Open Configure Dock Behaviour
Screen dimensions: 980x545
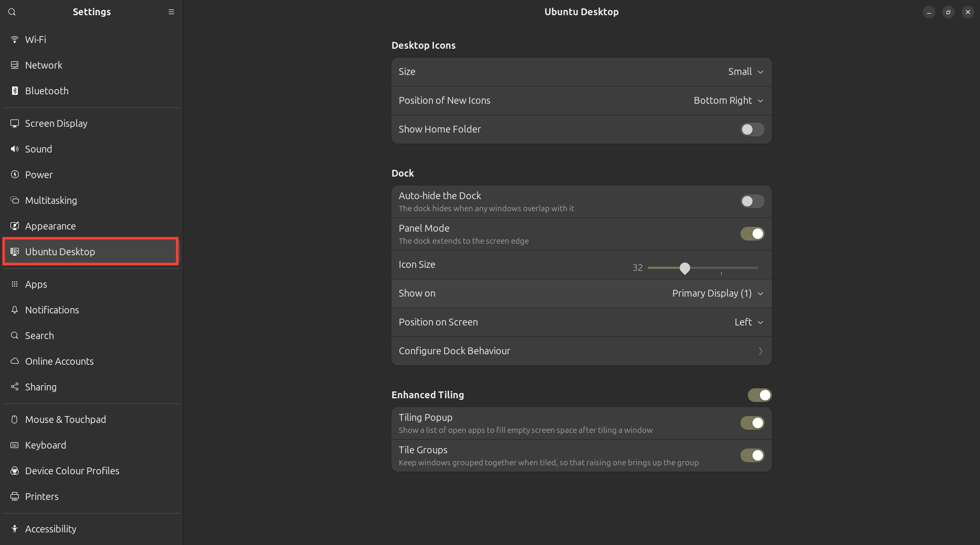point(581,351)
